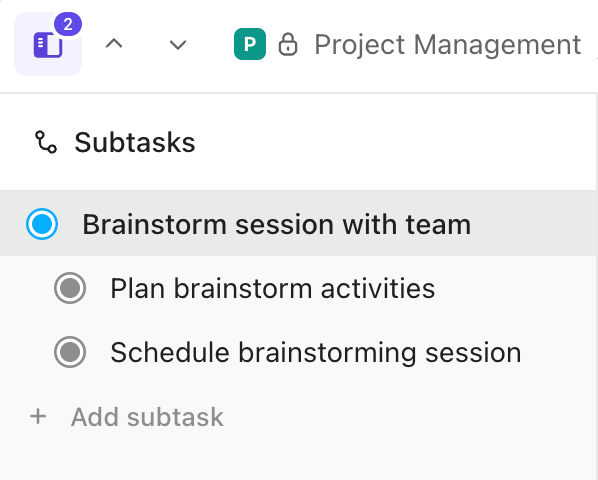Screen dimensions: 598x480
Task: Collapse the Subtasks section header
Action: click(135, 142)
